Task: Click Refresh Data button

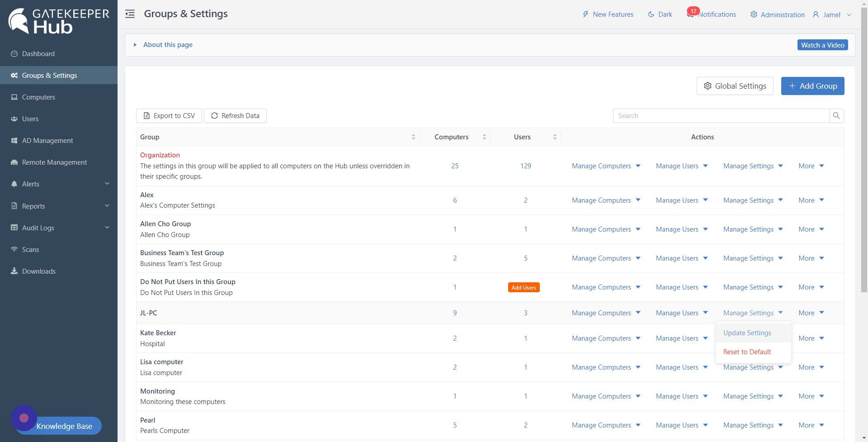Action: point(235,116)
